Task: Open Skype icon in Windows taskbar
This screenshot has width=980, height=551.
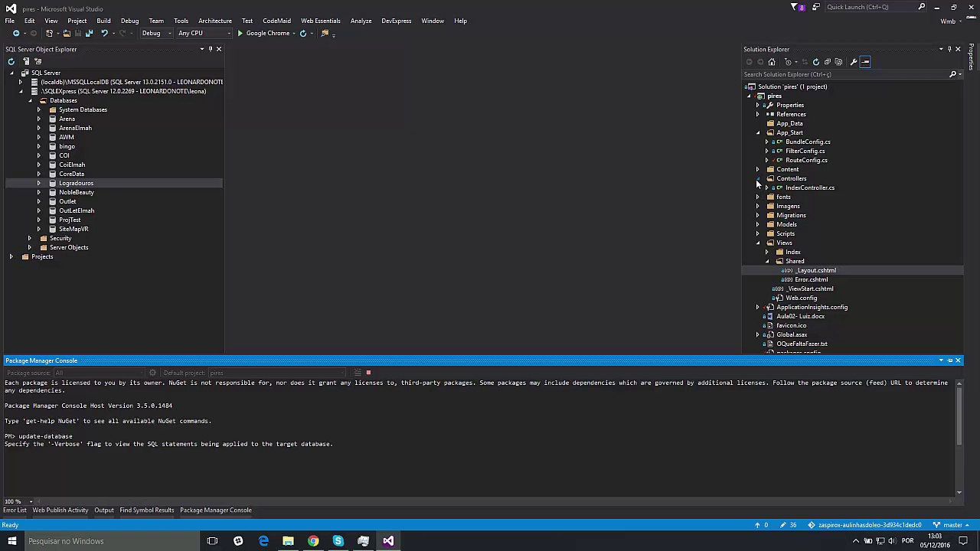Action: (338, 541)
